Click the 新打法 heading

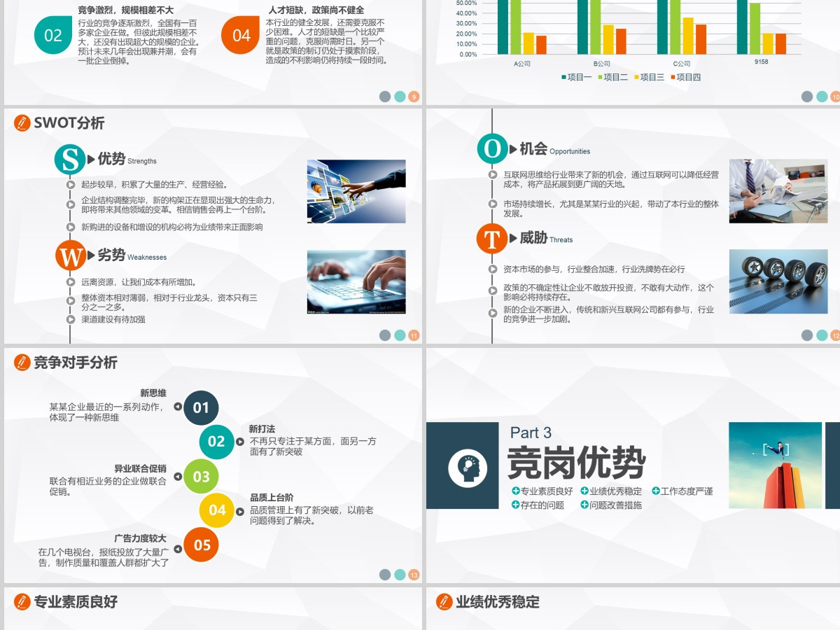pyautogui.click(x=262, y=428)
